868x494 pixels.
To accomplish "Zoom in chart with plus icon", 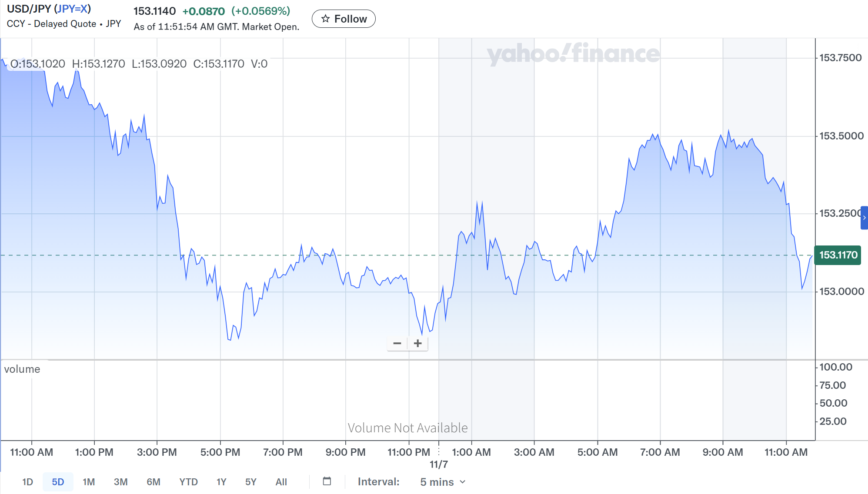I will point(418,343).
